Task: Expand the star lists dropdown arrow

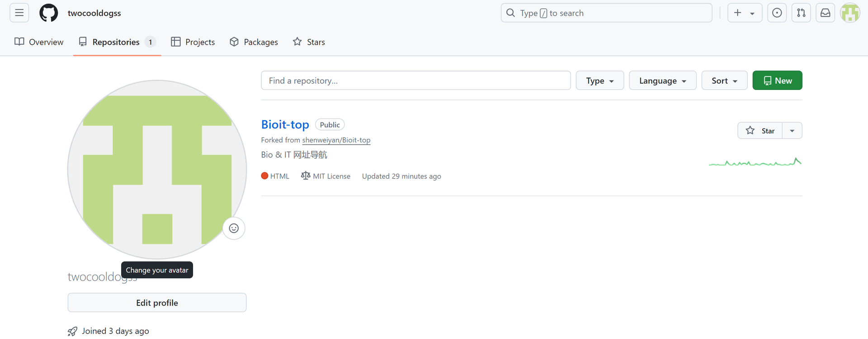Action: click(x=792, y=131)
